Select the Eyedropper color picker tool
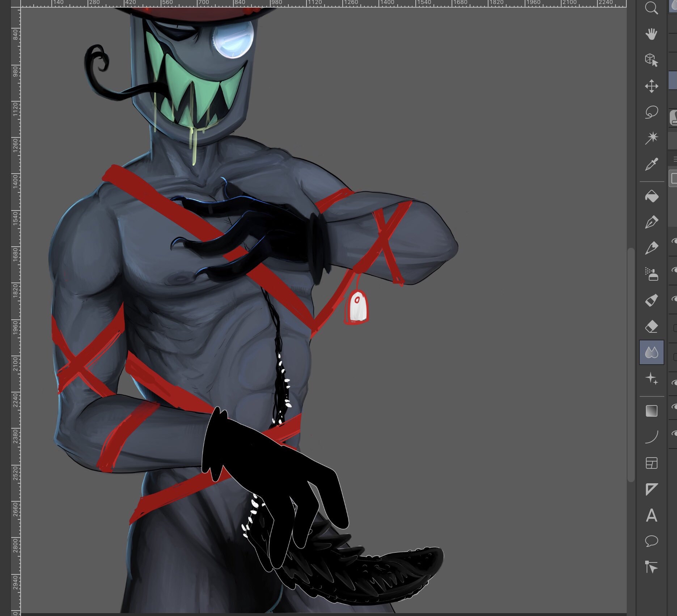The width and height of the screenshot is (677, 616). (651, 164)
